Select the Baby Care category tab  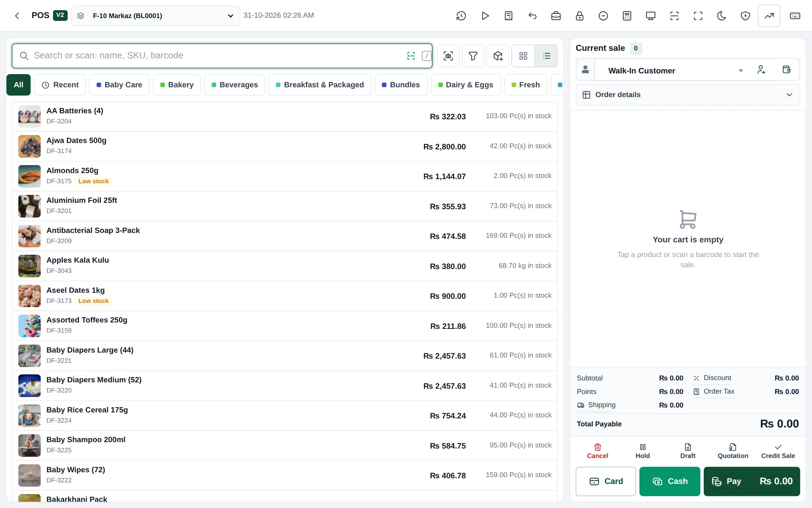click(x=119, y=85)
